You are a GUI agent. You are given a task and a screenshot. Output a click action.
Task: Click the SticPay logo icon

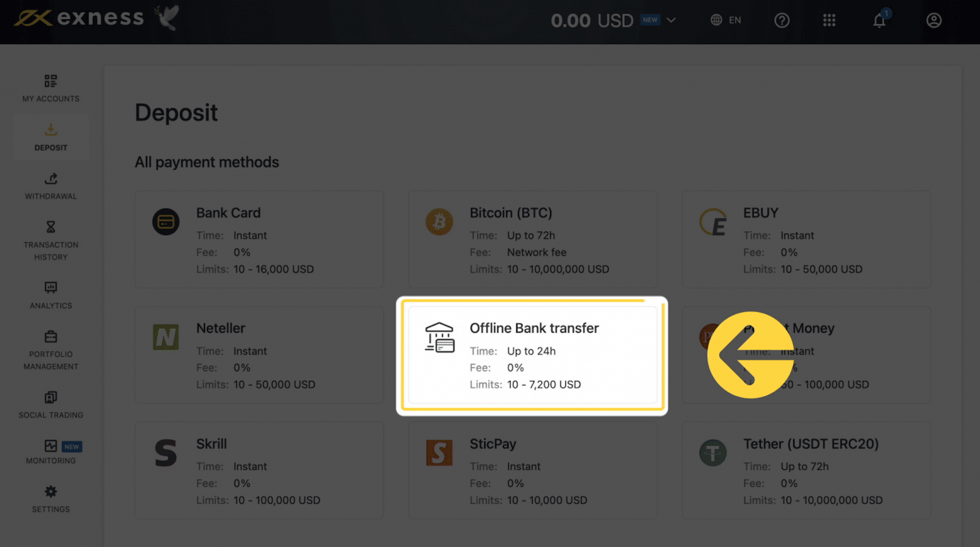click(x=439, y=453)
